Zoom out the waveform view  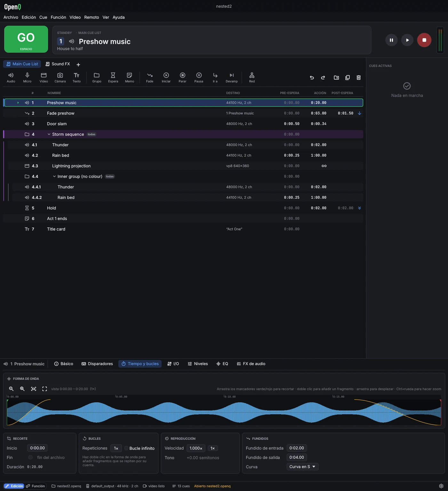(x=11, y=389)
